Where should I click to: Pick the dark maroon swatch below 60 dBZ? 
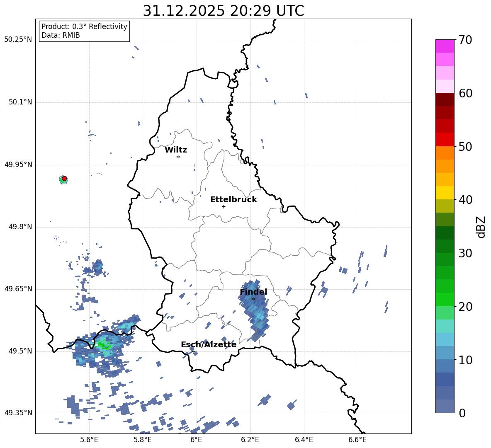click(445, 99)
